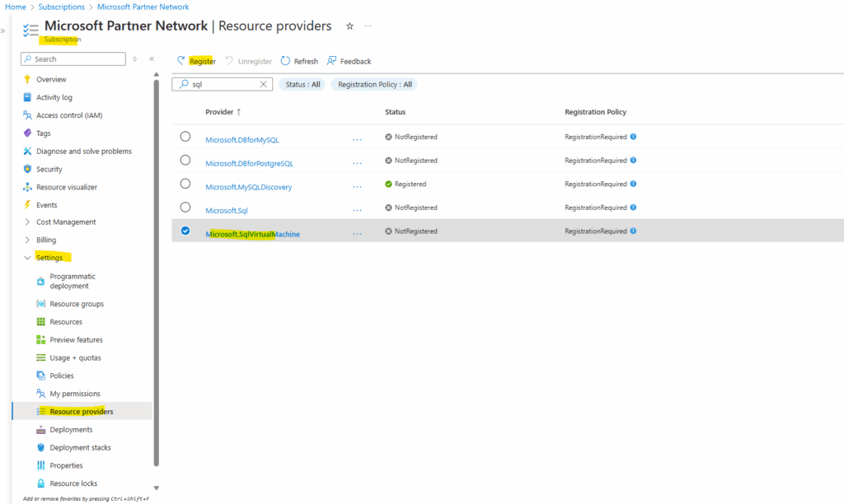Open Resource groups

pos(77,304)
